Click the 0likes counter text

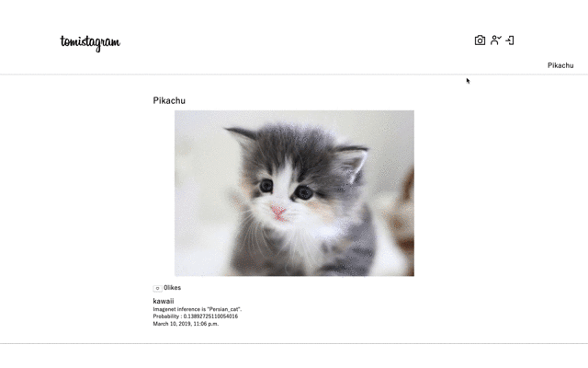(172, 288)
